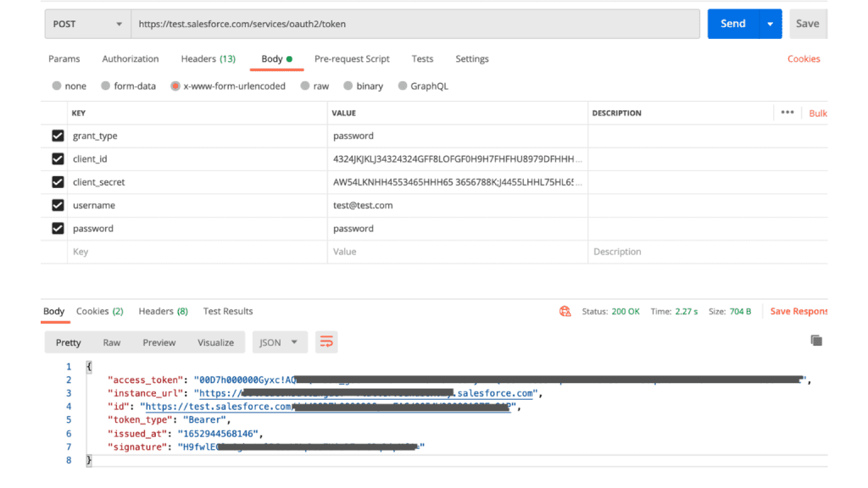The image size is (868, 488).
Task: Uncheck the client_secret parameter checkbox
Action: 58,182
